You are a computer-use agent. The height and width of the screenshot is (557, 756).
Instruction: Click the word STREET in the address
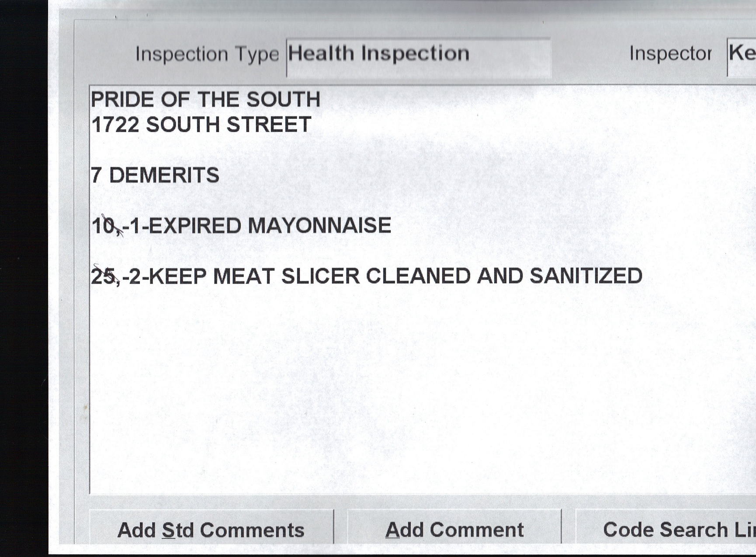269,125
